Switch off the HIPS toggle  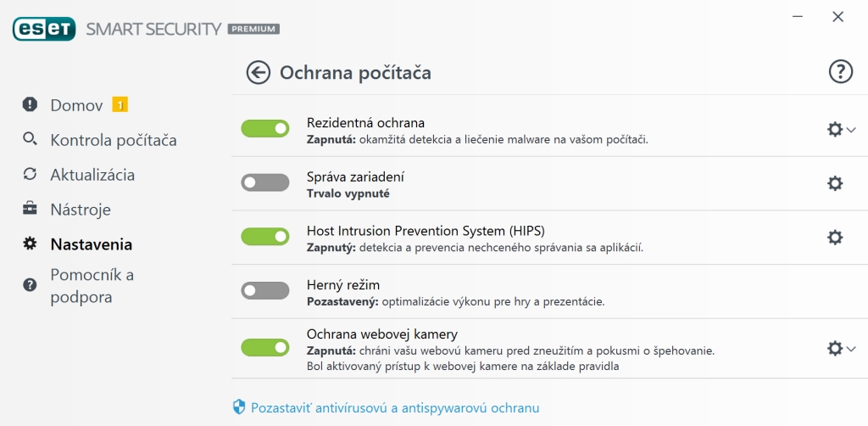pyautogui.click(x=265, y=237)
